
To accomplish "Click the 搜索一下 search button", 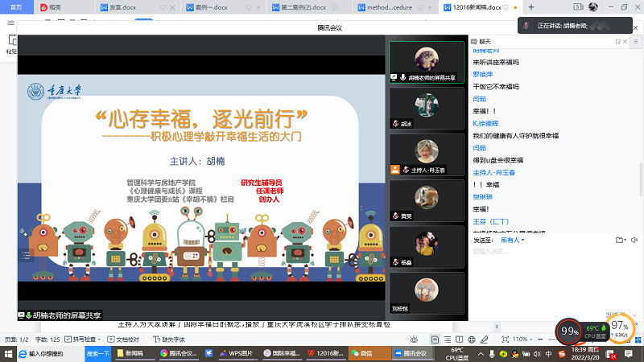I will [98, 353].
